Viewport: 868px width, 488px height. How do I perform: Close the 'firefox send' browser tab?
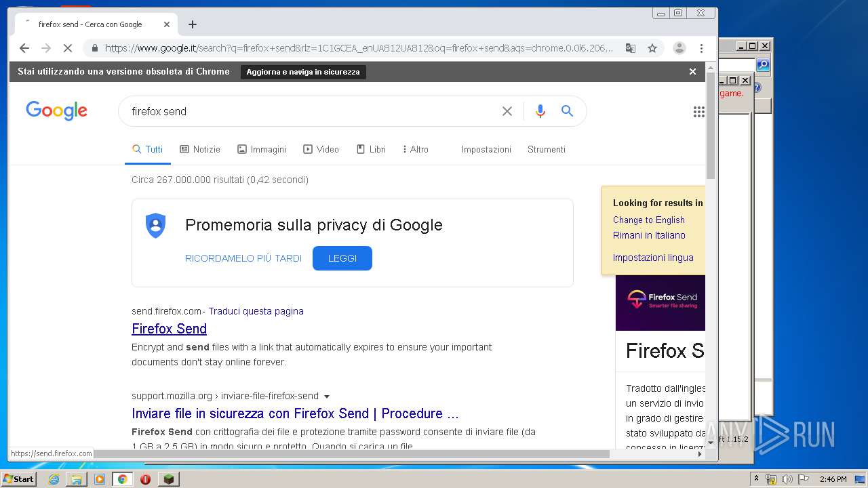pos(167,24)
